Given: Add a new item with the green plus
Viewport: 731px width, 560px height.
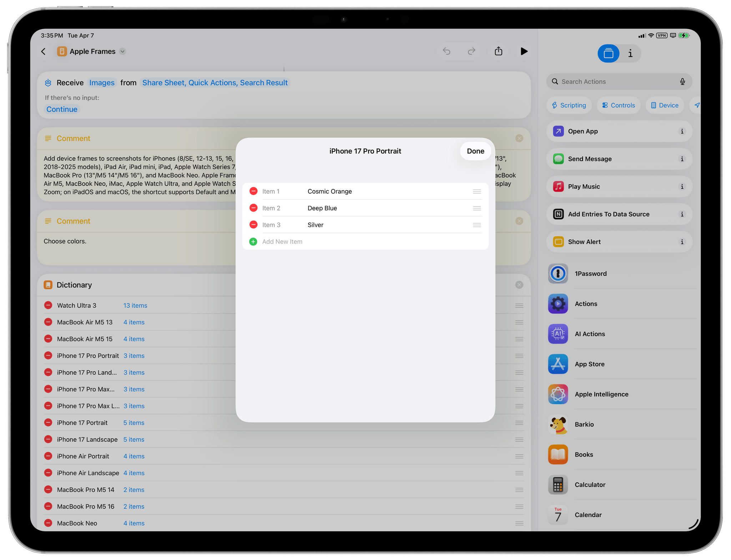Looking at the screenshot, I should point(253,241).
